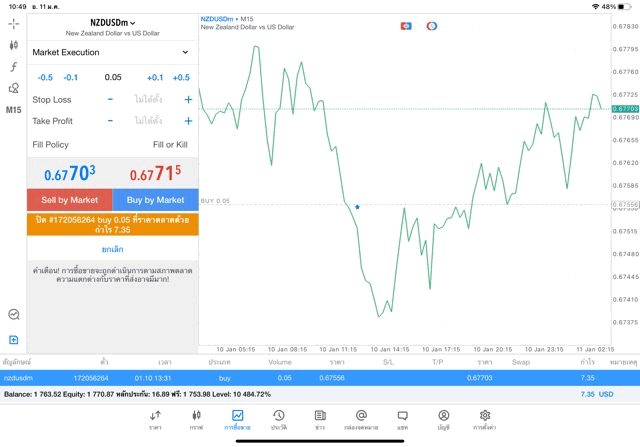Click Buy by Market button

(155, 200)
